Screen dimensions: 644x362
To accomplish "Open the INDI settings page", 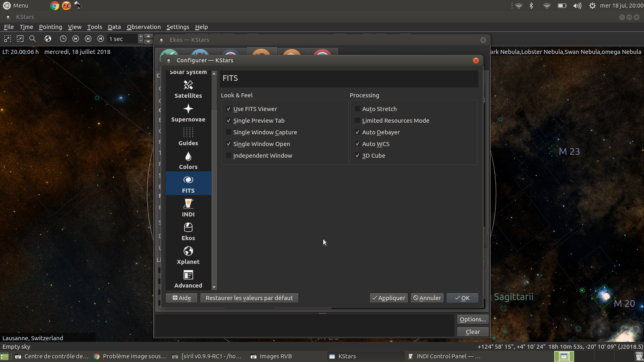I will (x=188, y=208).
